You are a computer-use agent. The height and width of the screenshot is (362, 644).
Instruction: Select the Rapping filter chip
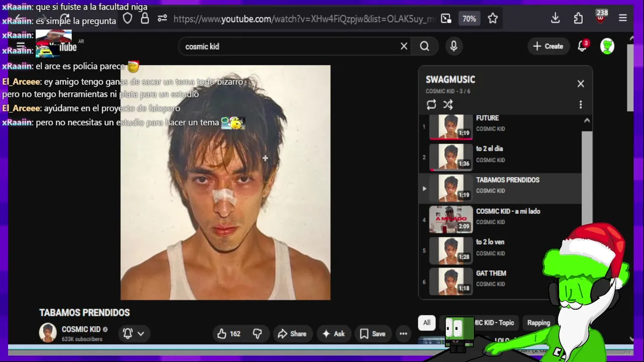pyautogui.click(x=538, y=323)
